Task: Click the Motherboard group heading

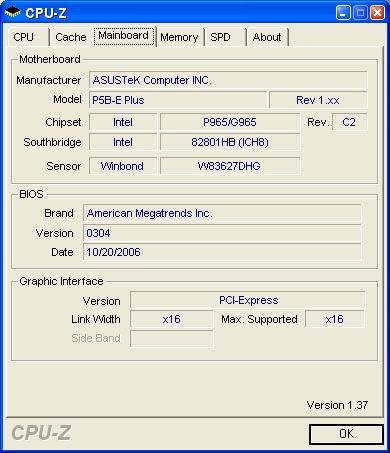Action: [x=50, y=59]
